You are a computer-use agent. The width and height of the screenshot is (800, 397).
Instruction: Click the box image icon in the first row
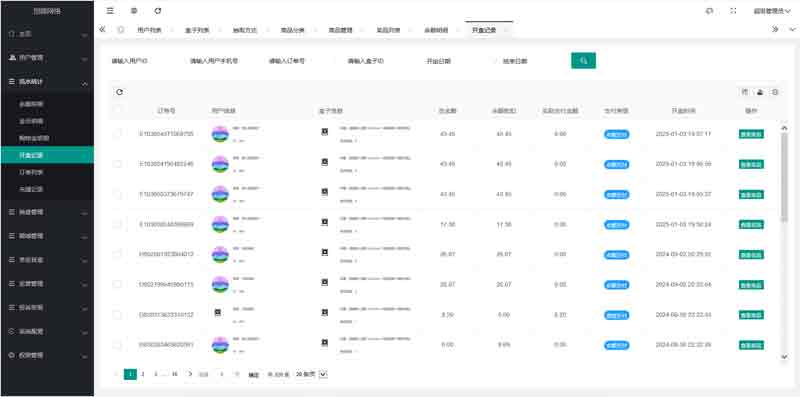click(324, 132)
